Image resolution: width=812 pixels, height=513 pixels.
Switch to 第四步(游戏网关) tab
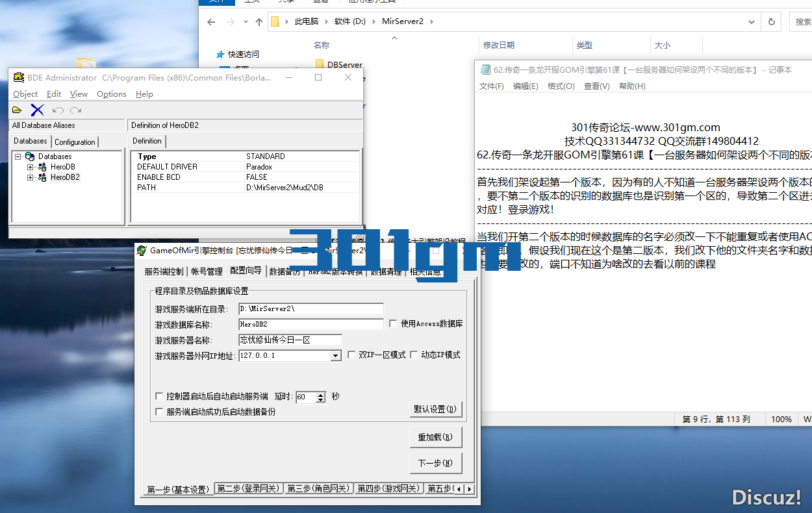389,488
